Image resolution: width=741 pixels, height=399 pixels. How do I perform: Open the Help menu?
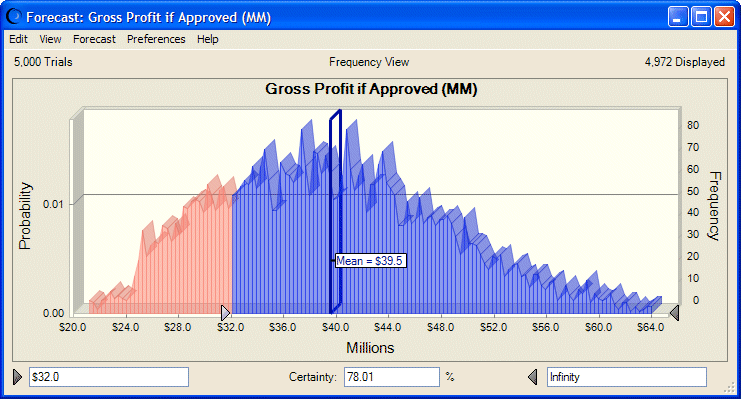click(207, 39)
